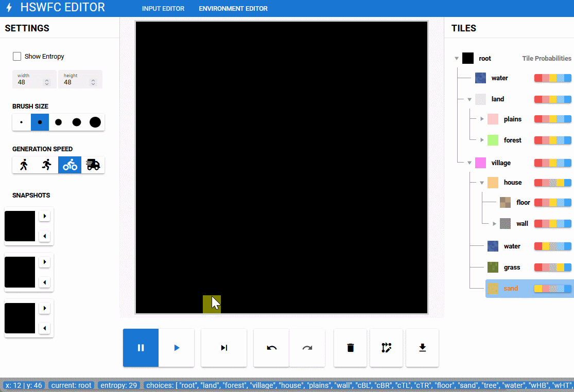Expand the forest tile node
This screenshot has height=392, width=574.
pos(482,140)
